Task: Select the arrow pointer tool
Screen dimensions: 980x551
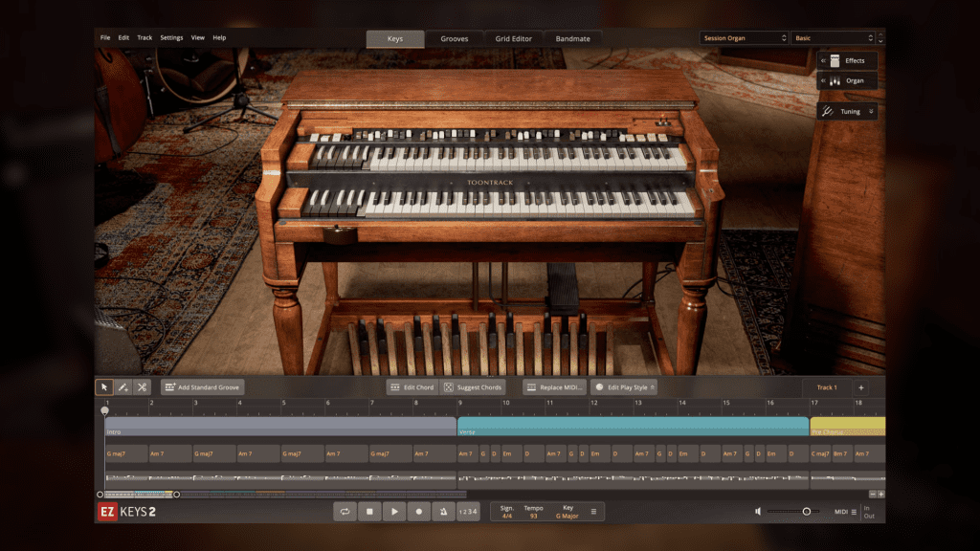Action: pyautogui.click(x=104, y=387)
